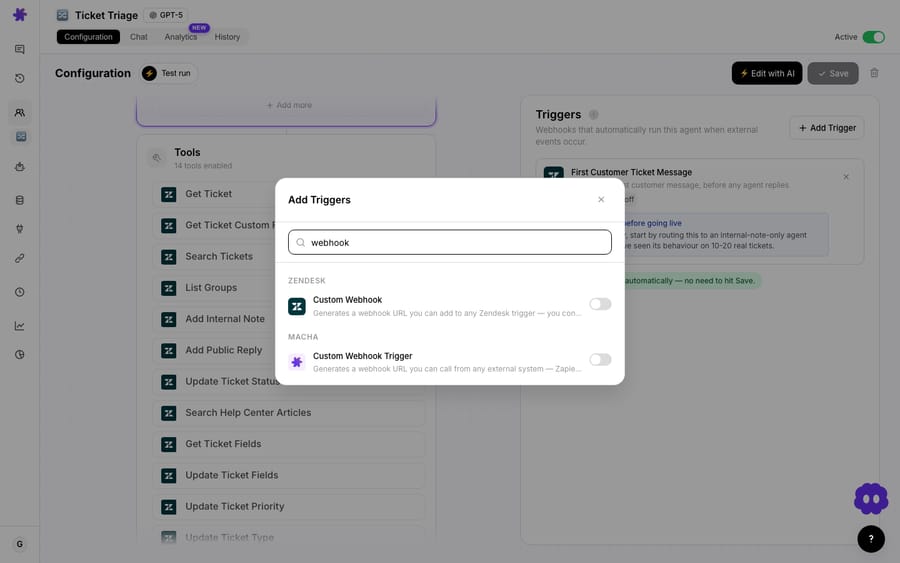Viewport: 900px width, 563px height.
Task: Open the clock schedule sidebar icon
Action: click(20, 292)
